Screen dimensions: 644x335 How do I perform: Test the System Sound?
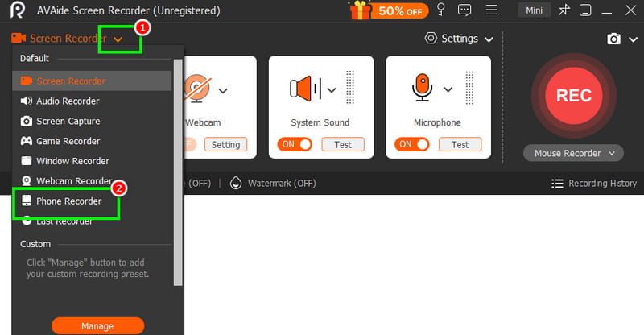point(343,145)
